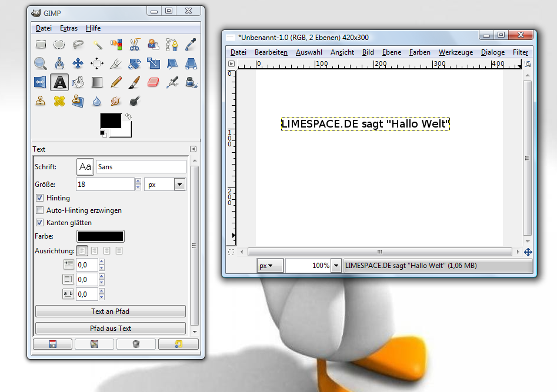Switch to the Paintbrush tool
557x392 pixels.
[x=135, y=82]
